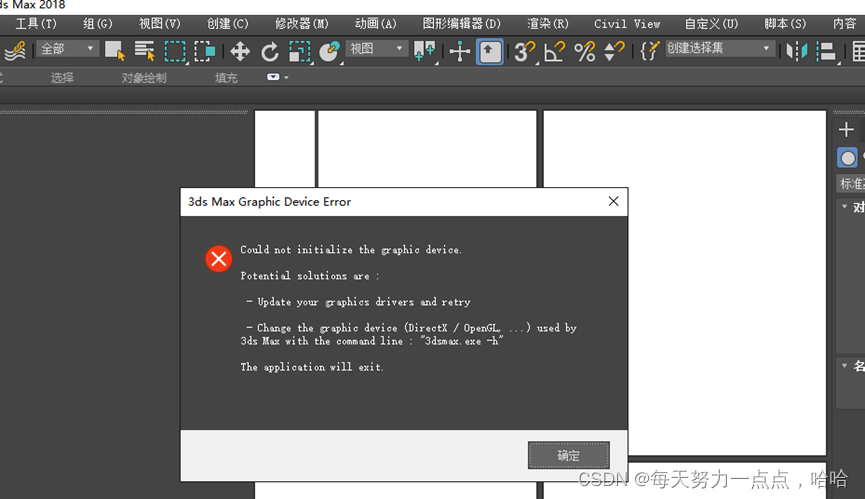Open the 视图 reference coordinate system dropdown
This screenshot has width=865, height=499.
pyautogui.click(x=377, y=49)
